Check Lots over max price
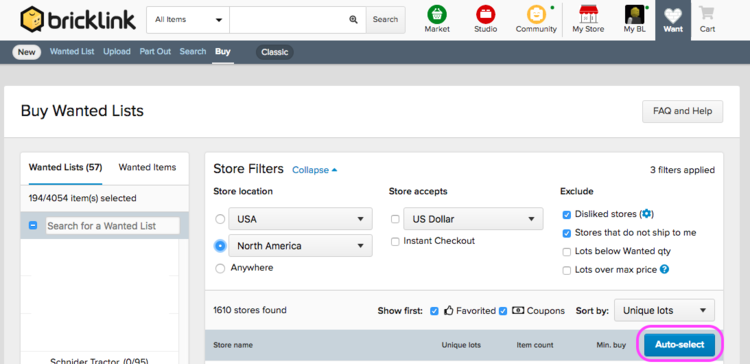Image resolution: width=750 pixels, height=364 pixels. pyautogui.click(x=566, y=270)
